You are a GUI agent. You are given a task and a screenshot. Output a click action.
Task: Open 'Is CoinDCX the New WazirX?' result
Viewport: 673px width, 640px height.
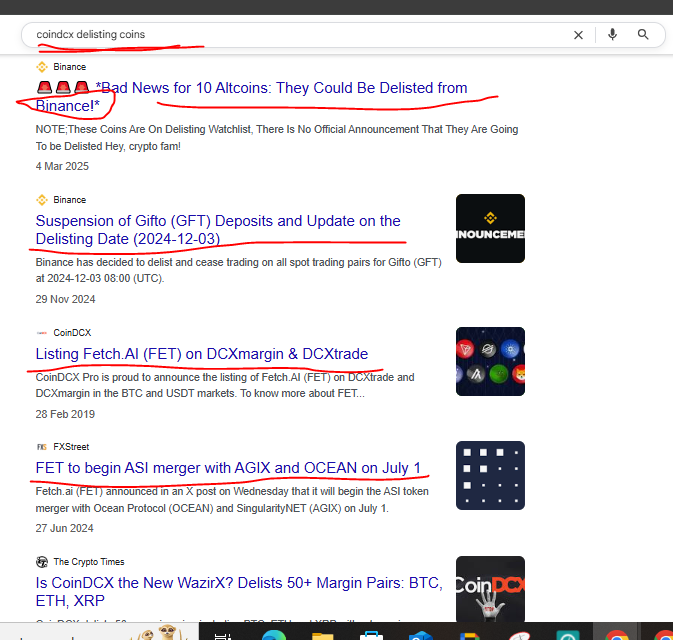[239, 591]
